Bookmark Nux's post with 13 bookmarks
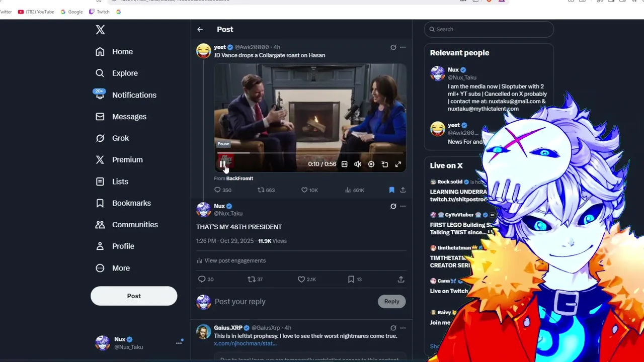Image resolution: width=644 pixels, height=362 pixels. pos(355,279)
